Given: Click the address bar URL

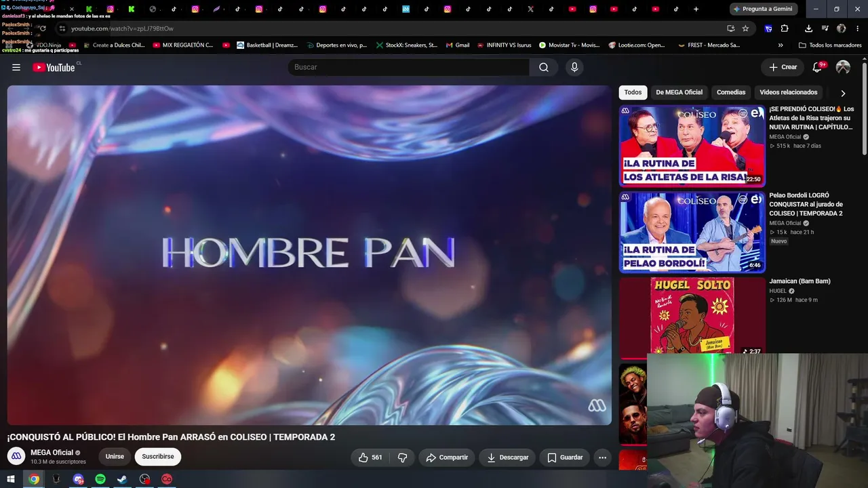Looking at the screenshot, I should tap(122, 28).
